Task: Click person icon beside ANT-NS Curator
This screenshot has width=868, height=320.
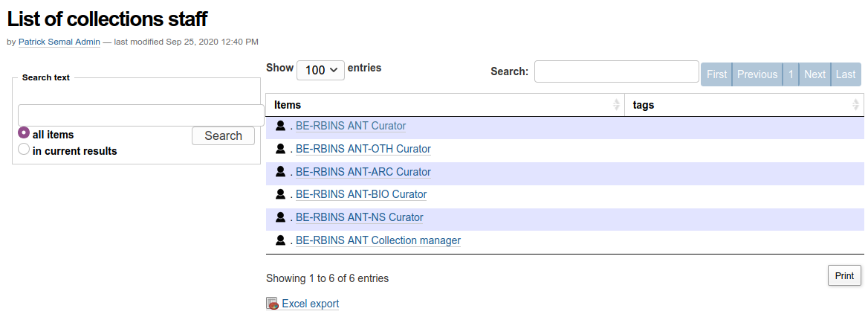Action: 280,217
